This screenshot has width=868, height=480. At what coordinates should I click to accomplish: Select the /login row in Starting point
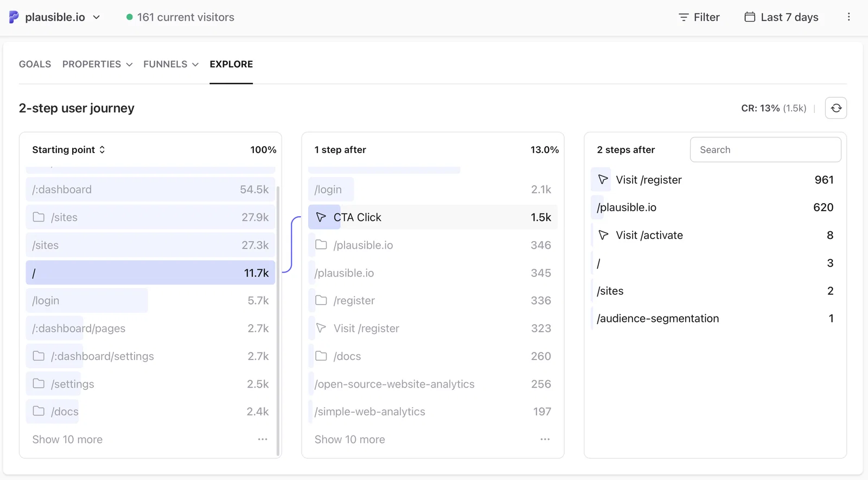pos(150,301)
